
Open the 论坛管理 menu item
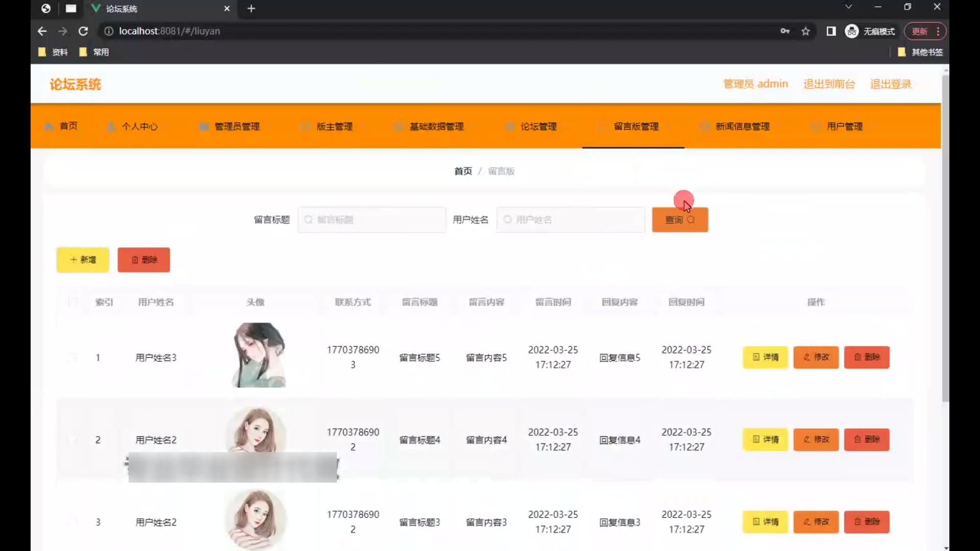tap(538, 127)
